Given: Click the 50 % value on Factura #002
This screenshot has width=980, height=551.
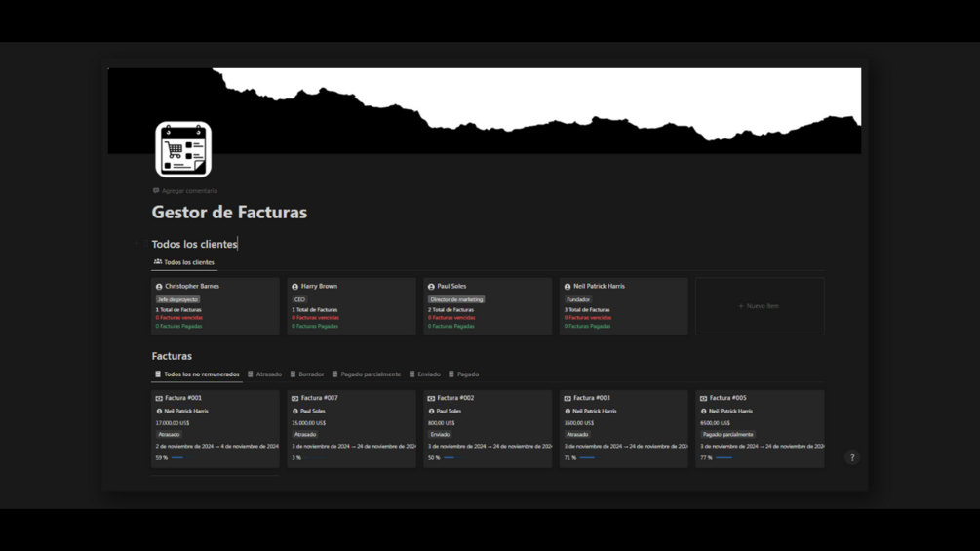Looking at the screenshot, I should pyautogui.click(x=434, y=458).
